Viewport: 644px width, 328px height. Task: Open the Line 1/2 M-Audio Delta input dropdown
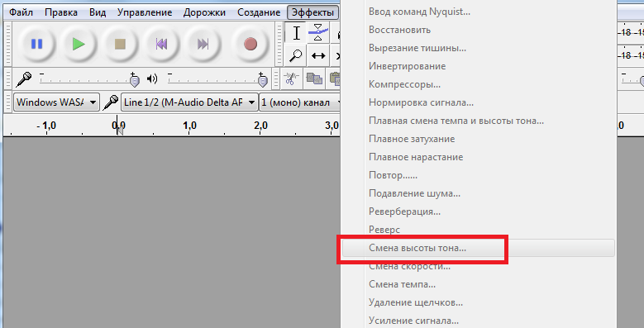click(189, 102)
